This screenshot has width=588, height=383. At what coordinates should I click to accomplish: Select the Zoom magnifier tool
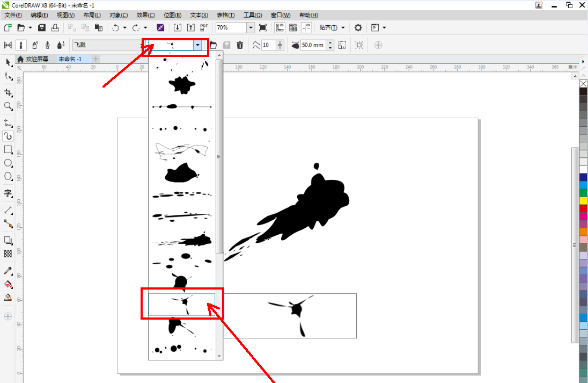coord(8,106)
